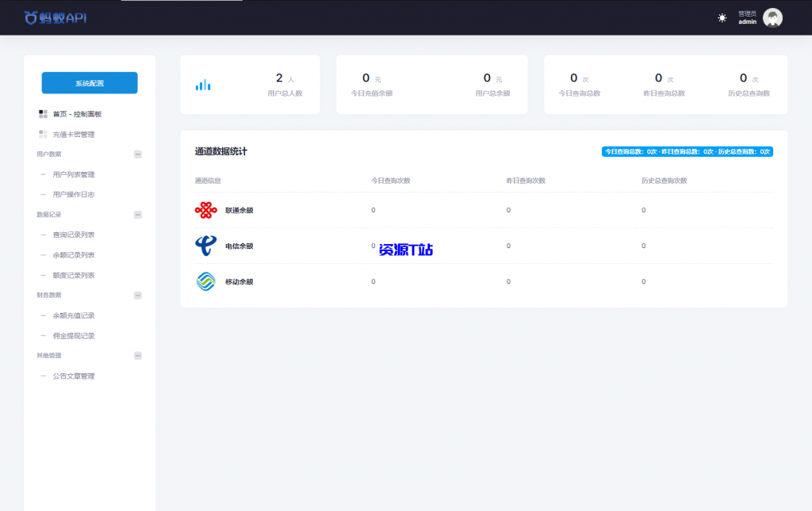选择用户列表管理
The image size is (812, 511).
[72, 174]
